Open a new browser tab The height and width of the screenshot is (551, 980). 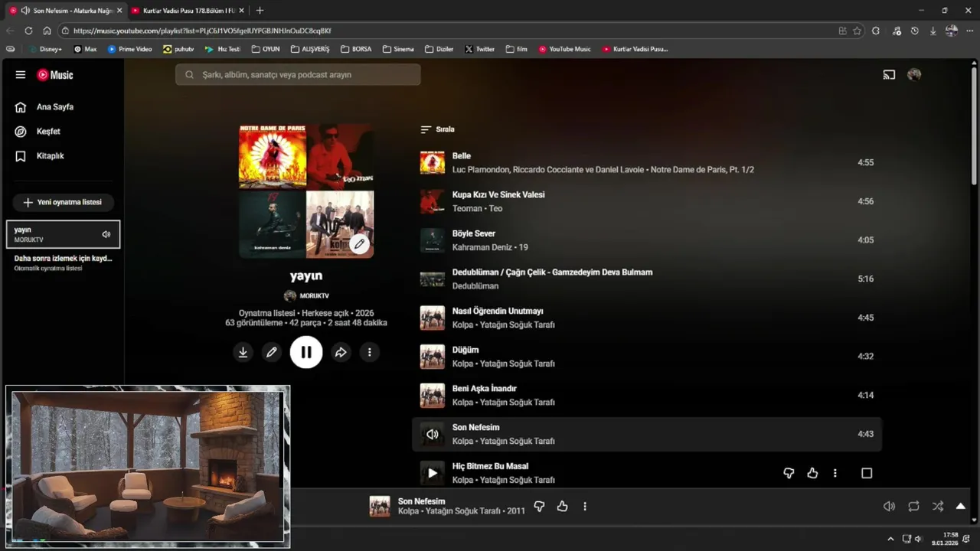click(260, 11)
